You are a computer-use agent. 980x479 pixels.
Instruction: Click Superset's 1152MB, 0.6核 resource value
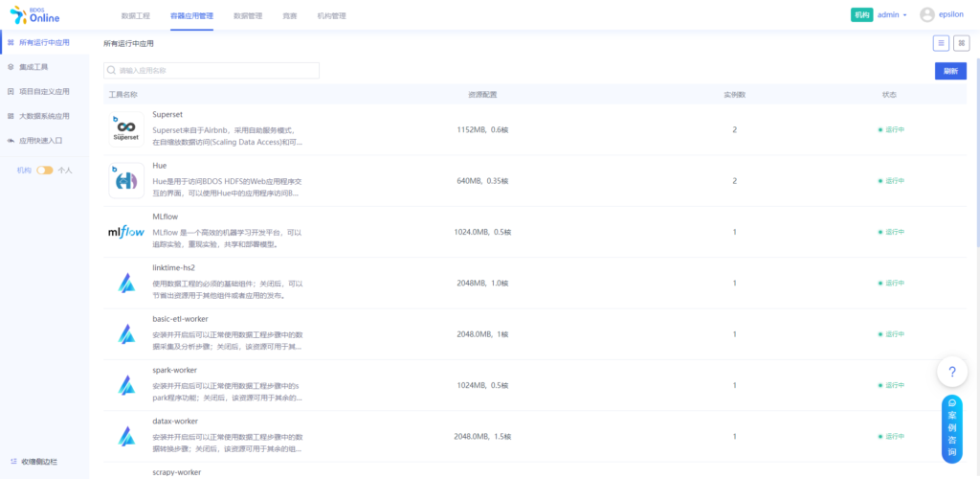tap(482, 129)
